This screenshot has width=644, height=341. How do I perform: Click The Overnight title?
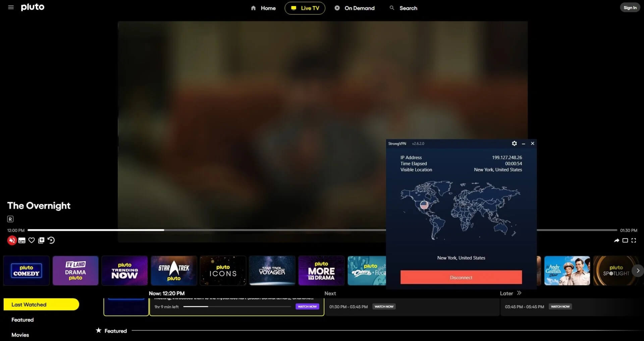pos(39,206)
